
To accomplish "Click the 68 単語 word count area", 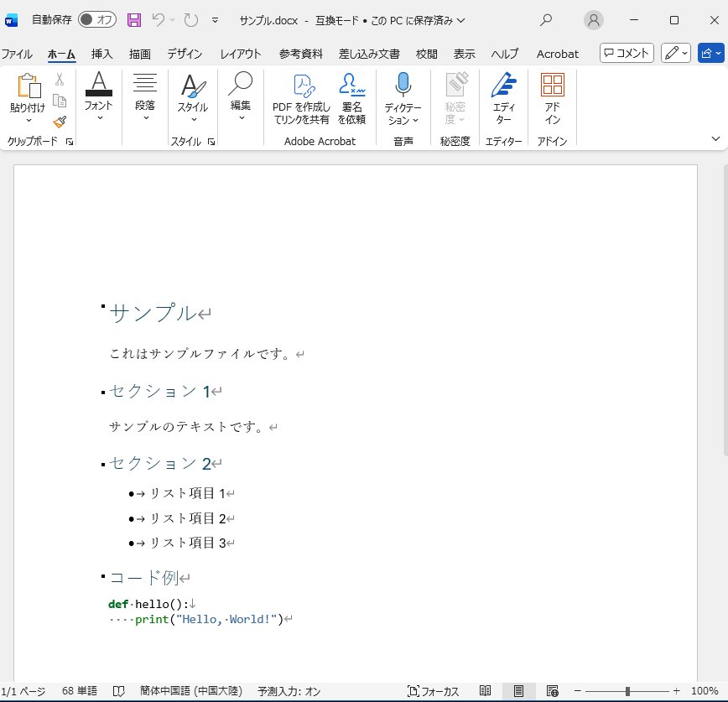I will [x=81, y=689].
